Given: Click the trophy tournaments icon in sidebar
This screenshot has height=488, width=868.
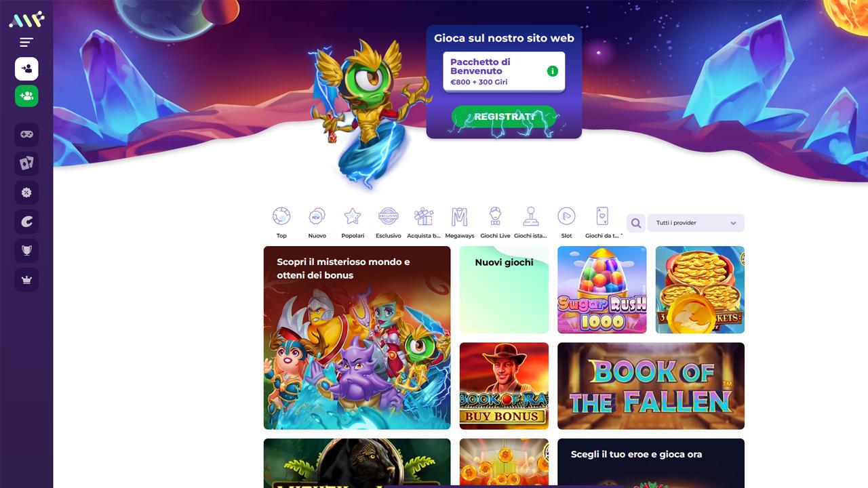Looking at the screenshot, I should pos(26,250).
